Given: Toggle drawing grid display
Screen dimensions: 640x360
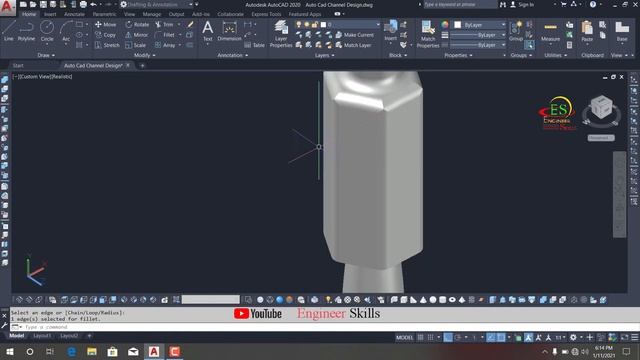Looking at the screenshot, I should pos(420,338).
